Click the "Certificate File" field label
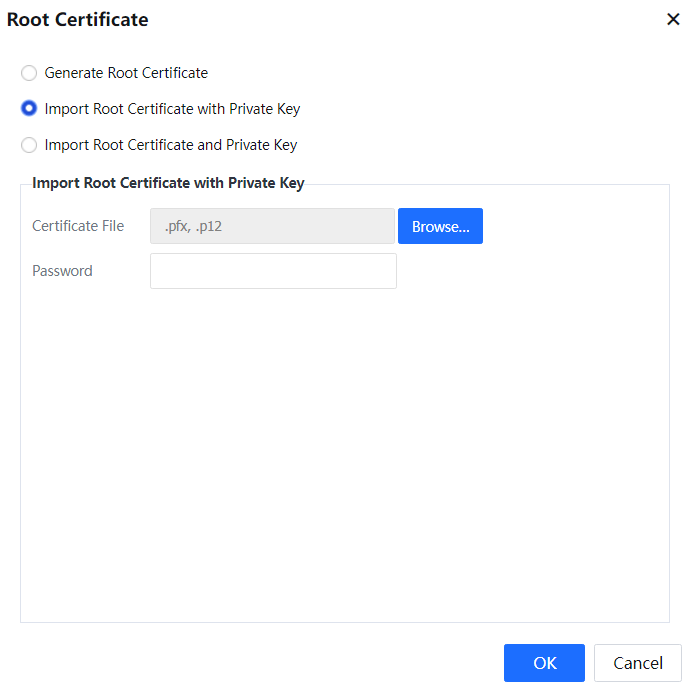Screen dimensions: 694x685 [x=78, y=226]
